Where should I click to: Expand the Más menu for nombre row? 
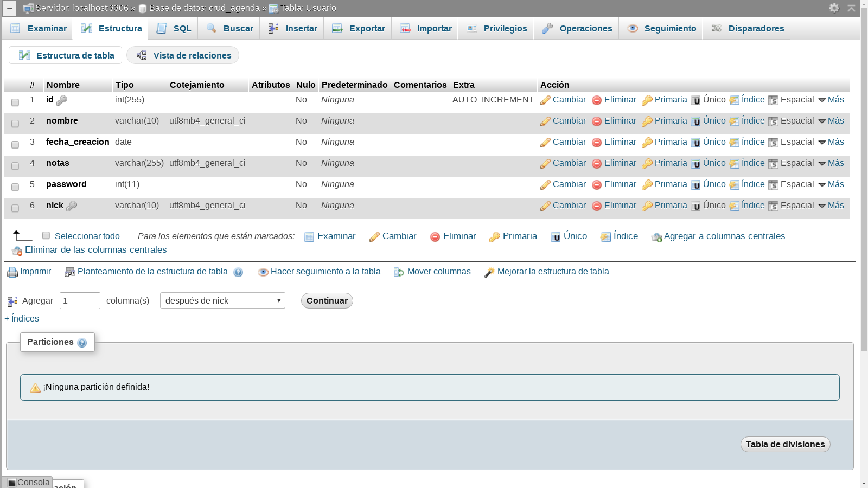(831, 121)
